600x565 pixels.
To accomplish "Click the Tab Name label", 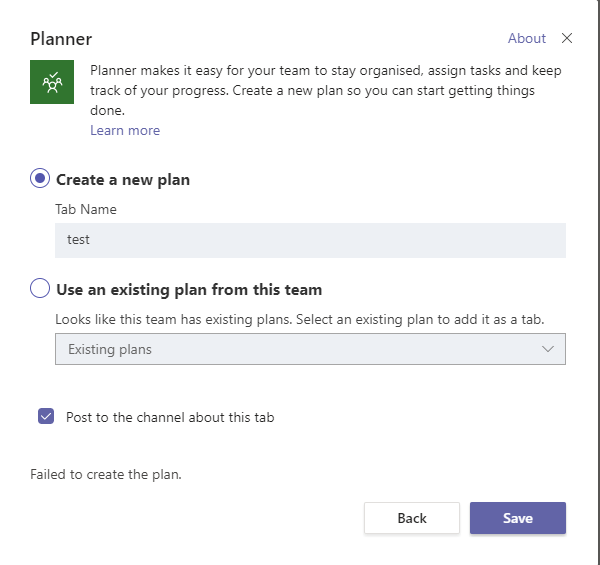I will pos(86,210).
